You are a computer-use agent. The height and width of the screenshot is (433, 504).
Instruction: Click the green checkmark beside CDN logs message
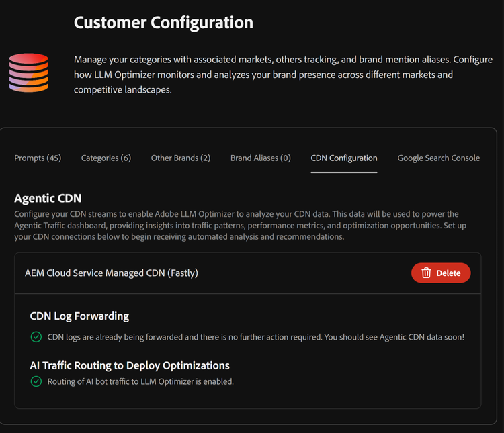point(36,337)
